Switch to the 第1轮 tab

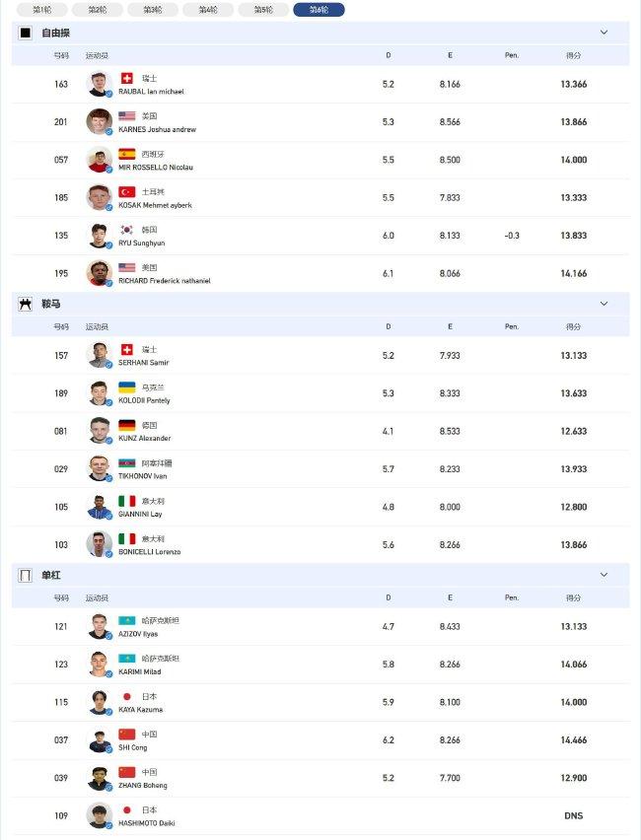pyautogui.click(x=41, y=10)
